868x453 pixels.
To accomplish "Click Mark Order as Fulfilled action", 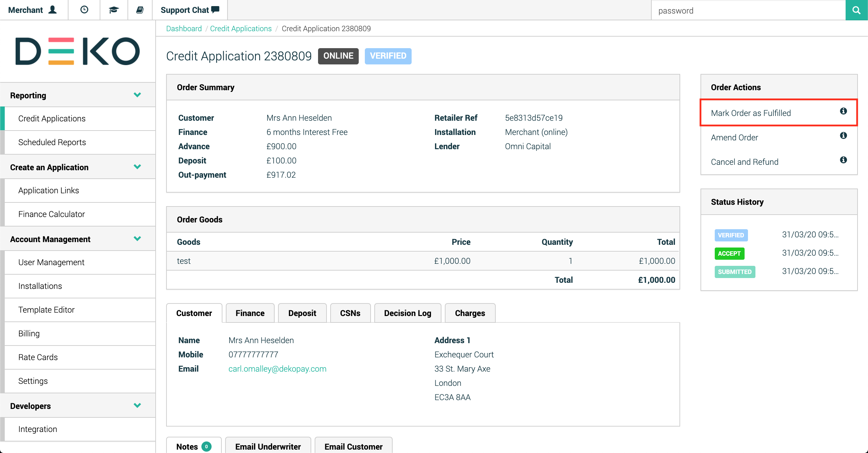I will (751, 113).
